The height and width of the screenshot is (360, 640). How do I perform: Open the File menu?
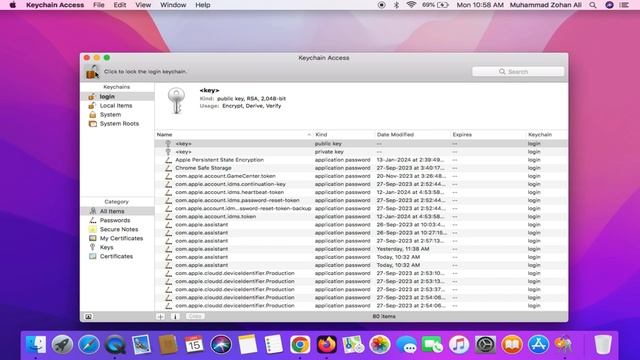pos(99,5)
